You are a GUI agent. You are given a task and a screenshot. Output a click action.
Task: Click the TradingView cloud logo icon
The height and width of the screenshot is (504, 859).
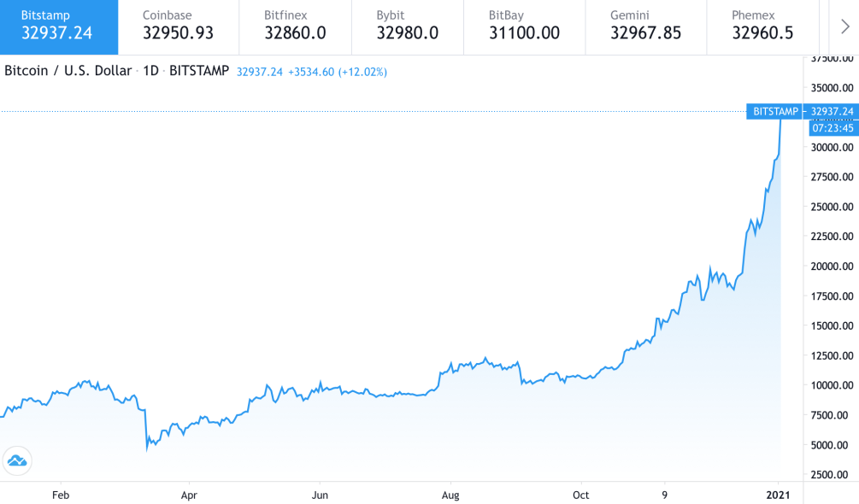point(17,461)
